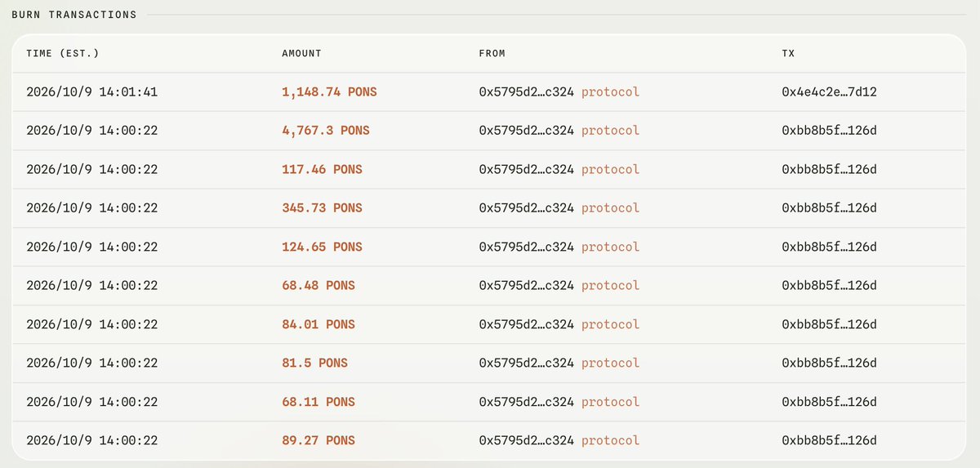Click the 4,767.3 PONS amount
Viewport: 980px width, 468px height.
pyautogui.click(x=325, y=131)
